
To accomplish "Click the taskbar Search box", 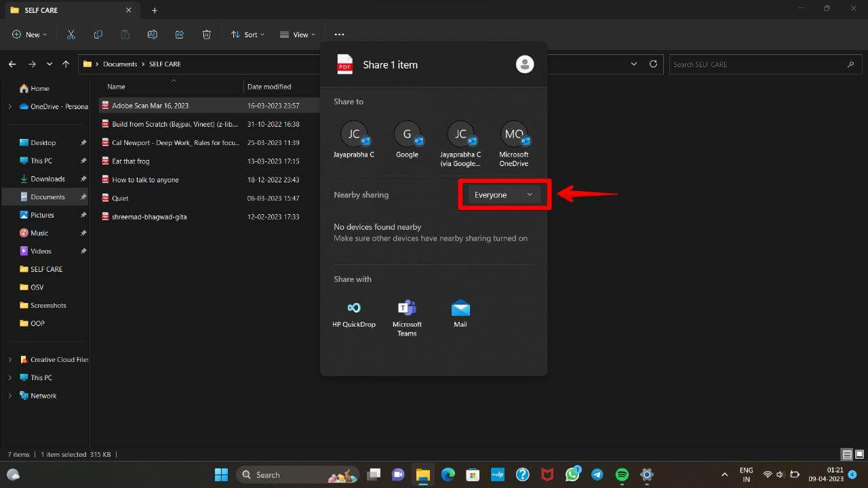I will [x=298, y=474].
